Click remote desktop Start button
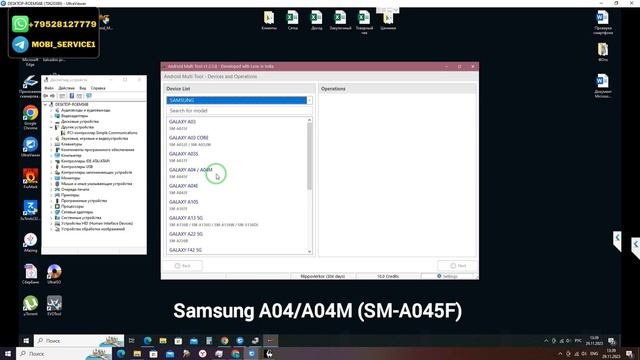Viewport: 640px width, 360px height. point(26,340)
